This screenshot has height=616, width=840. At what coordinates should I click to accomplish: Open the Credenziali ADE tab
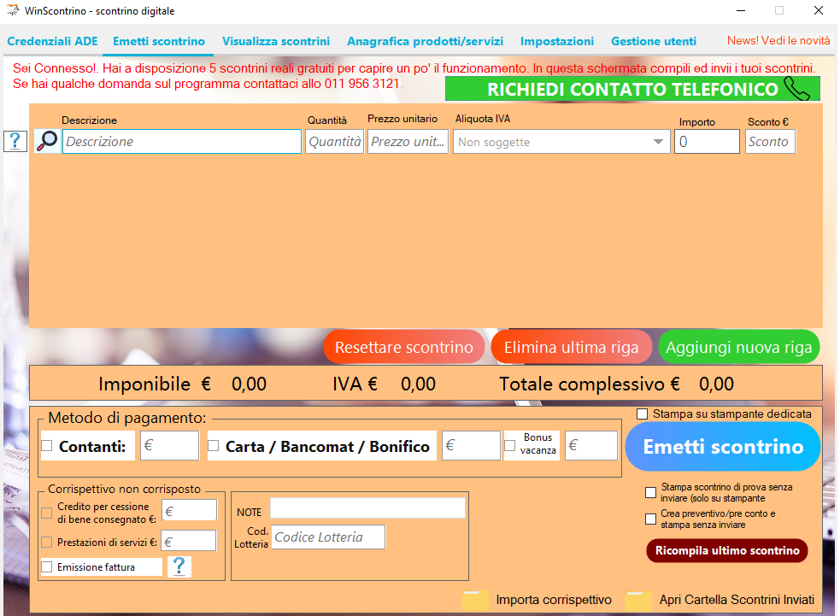(x=52, y=41)
